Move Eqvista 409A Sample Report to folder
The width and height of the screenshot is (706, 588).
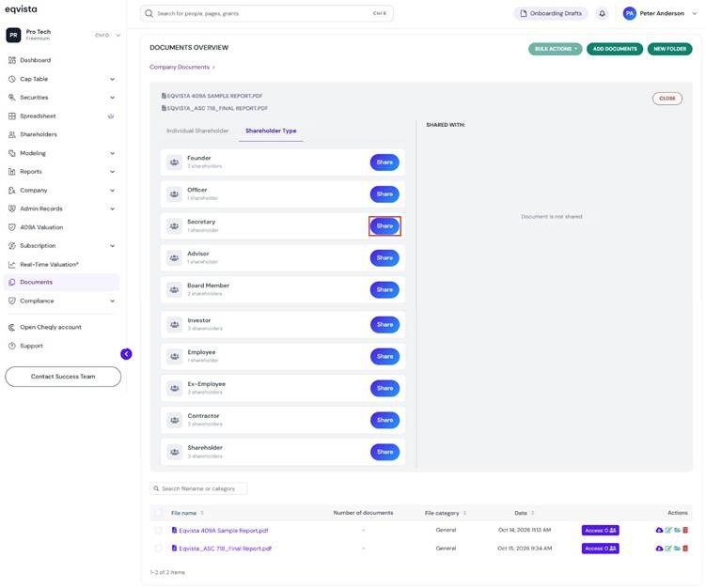tap(677, 531)
